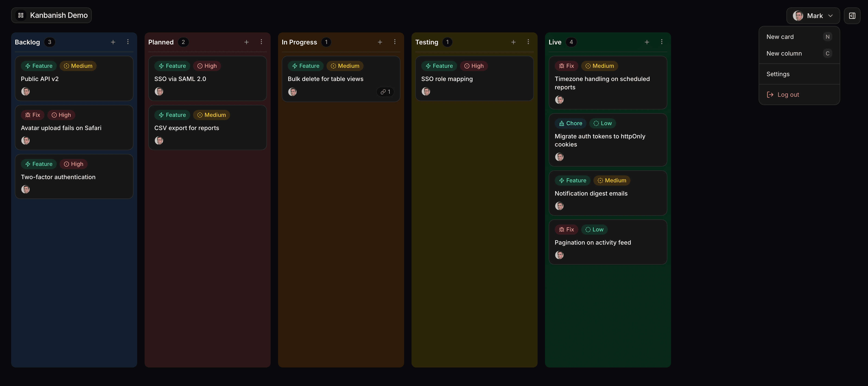The image size is (868, 386).
Task: Click assignee avatar on Bulk delete card
Action: 292,92
